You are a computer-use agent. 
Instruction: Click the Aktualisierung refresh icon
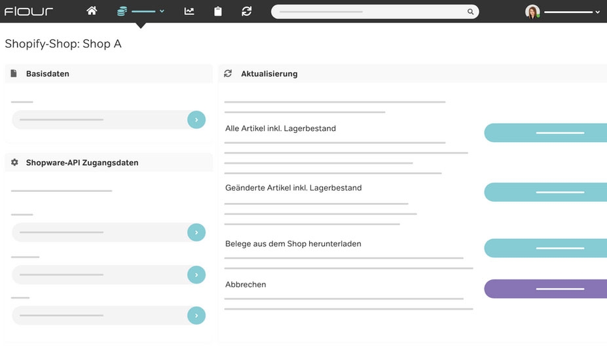point(228,74)
